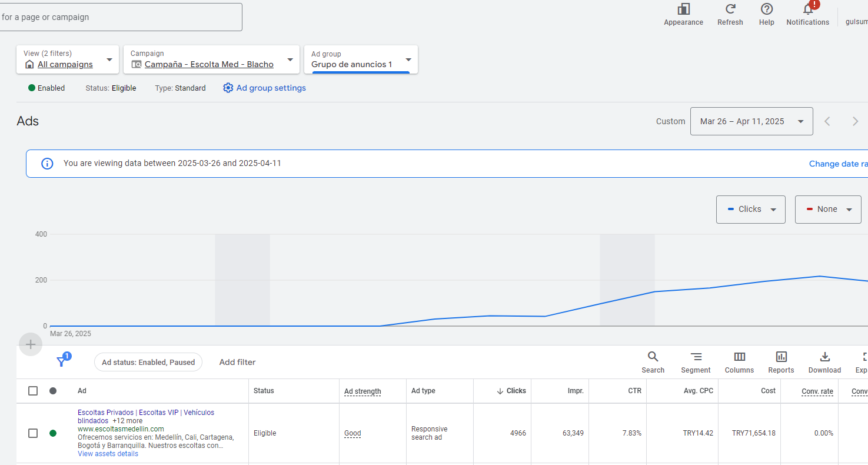Open the Help icon
This screenshot has height=465, width=868.
(767, 9)
